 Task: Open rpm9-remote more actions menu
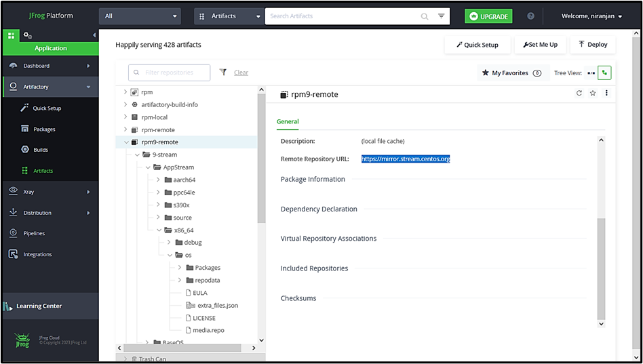[606, 93]
